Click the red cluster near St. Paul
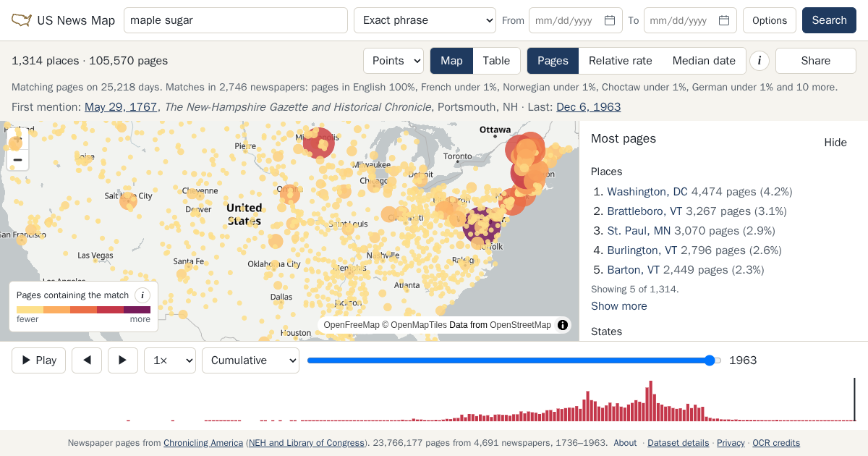868x456 pixels. coord(318,143)
